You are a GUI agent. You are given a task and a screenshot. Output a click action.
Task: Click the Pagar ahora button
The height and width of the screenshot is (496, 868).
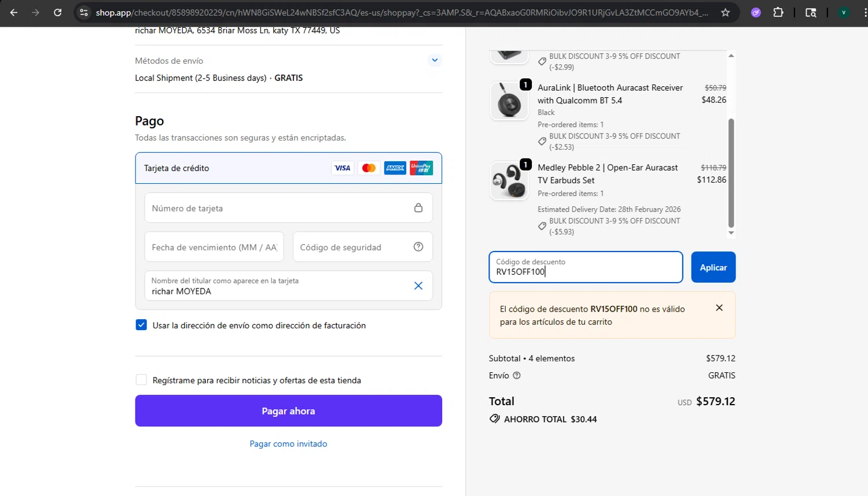(x=288, y=411)
